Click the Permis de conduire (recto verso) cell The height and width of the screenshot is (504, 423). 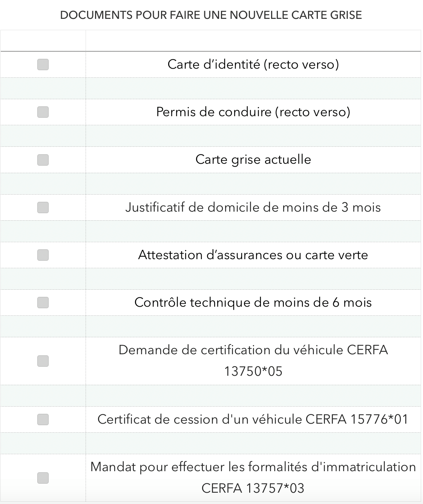tap(253, 112)
